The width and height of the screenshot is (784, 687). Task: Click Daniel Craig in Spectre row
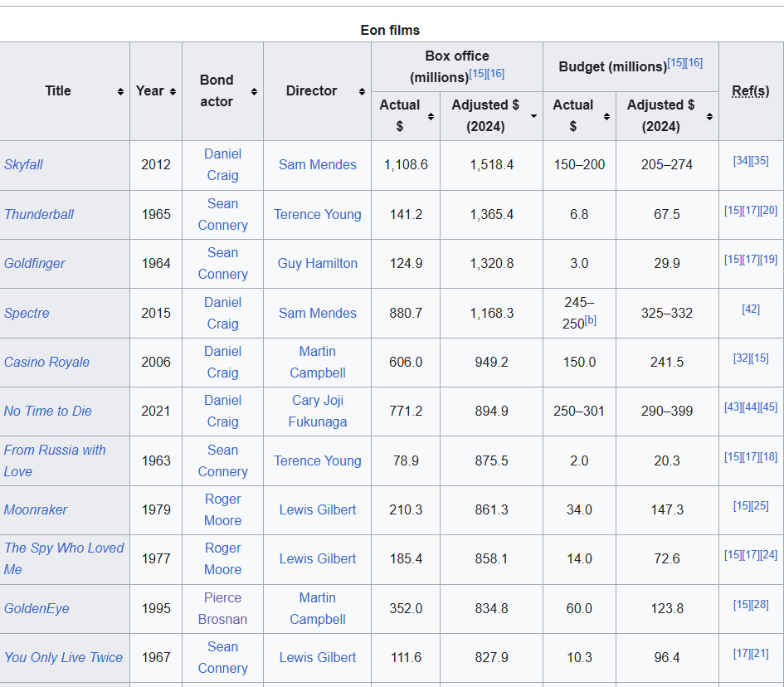[222, 313]
